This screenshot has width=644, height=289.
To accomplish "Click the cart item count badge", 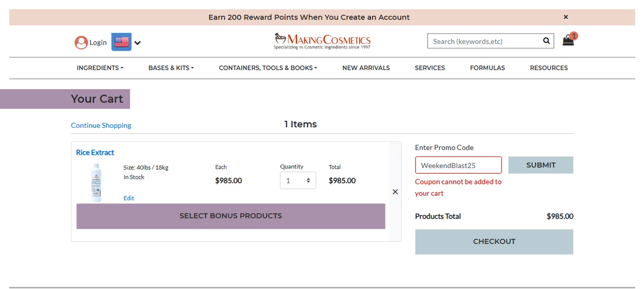I will pyautogui.click(x=574, y=36).
